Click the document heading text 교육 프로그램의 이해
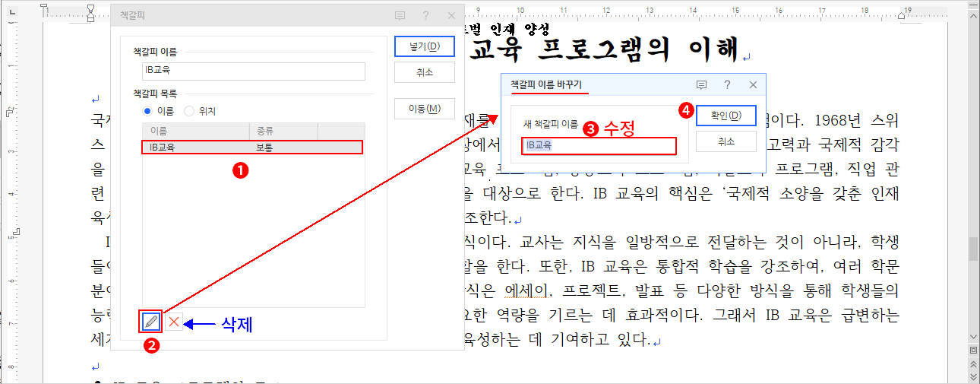The image size is (980, 384). point(604,50)
